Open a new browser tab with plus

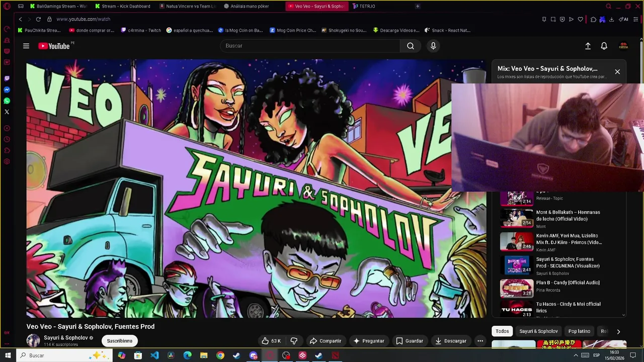click(417, 6)
